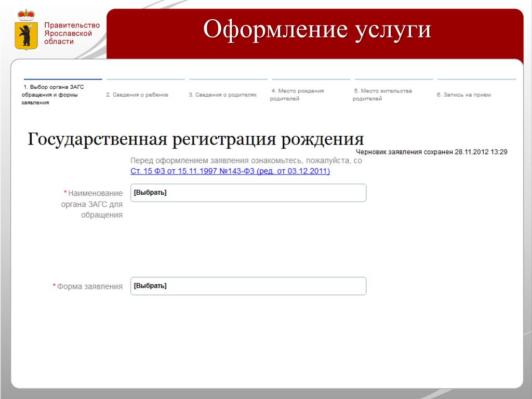Switch to step 3 Сведения о родителях
The image size is (532, 399).
pyautogui.click(x=222, y=95)
